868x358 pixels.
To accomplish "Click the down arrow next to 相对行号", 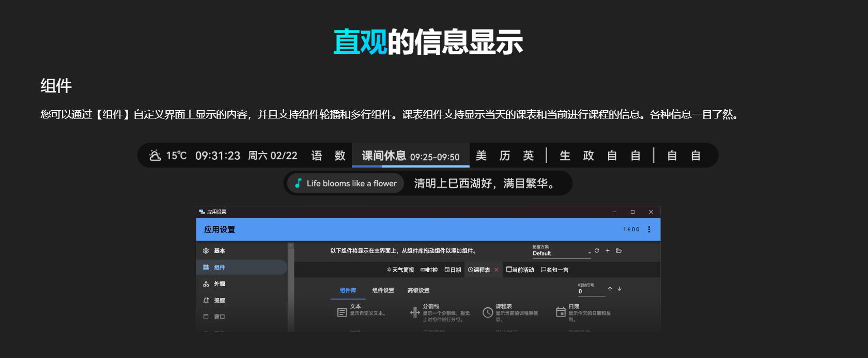I will pyautogui.click(x=619, y=289).
